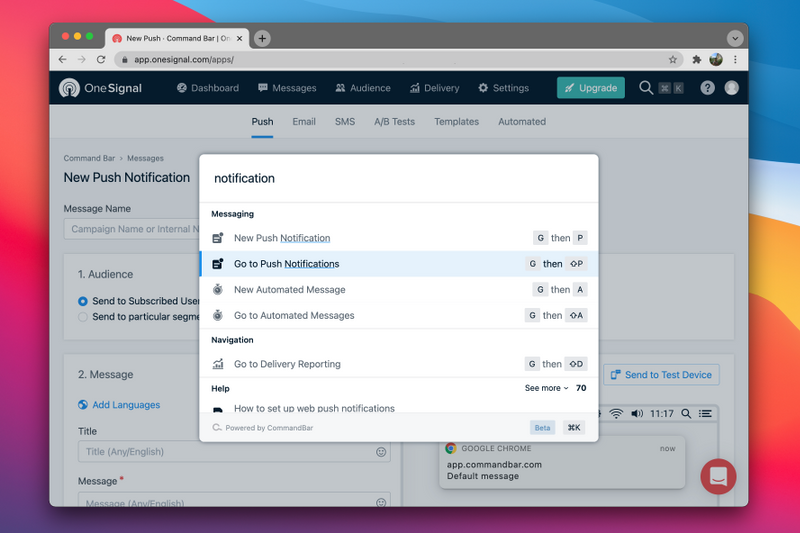This screenshot has width=800, height=533.
Task: Open the help question mark icon
Action: coord(707,88)
